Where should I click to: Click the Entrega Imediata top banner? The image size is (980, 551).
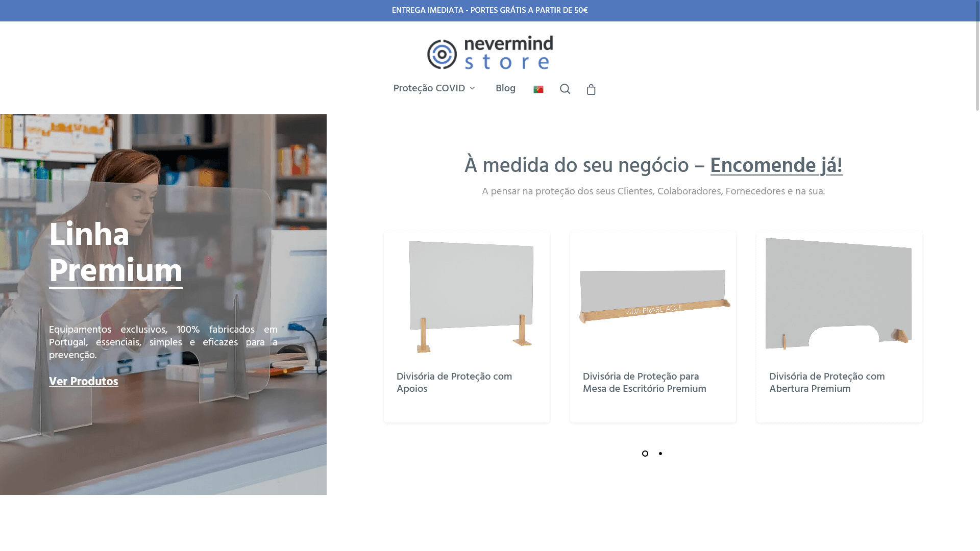(489, 11)
